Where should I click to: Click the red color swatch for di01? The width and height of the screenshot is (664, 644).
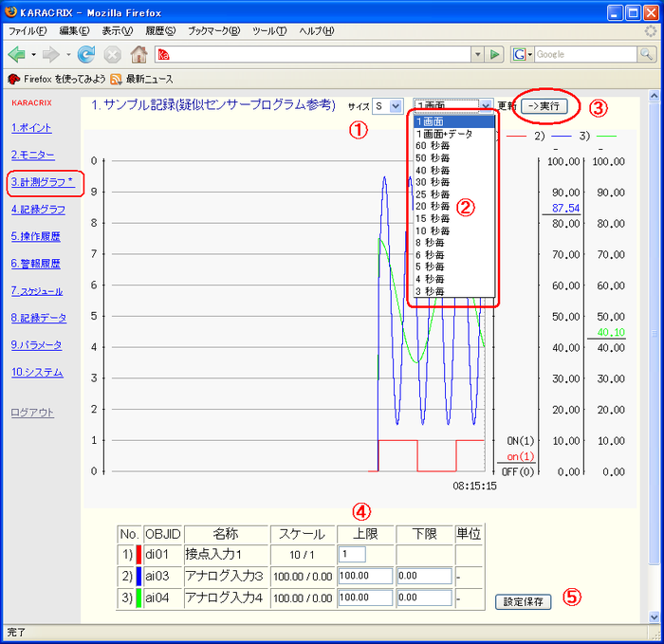point(138,555)
